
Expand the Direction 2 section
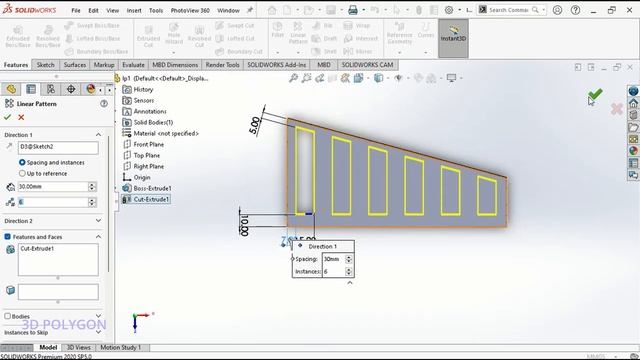(x=98, y=221)
